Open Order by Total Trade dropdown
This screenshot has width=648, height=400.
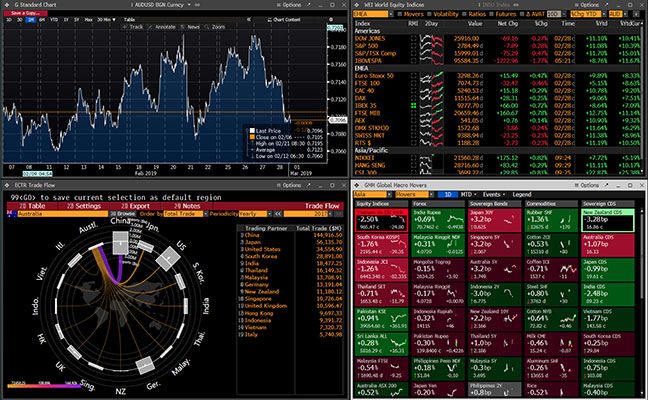pos(186,214)
